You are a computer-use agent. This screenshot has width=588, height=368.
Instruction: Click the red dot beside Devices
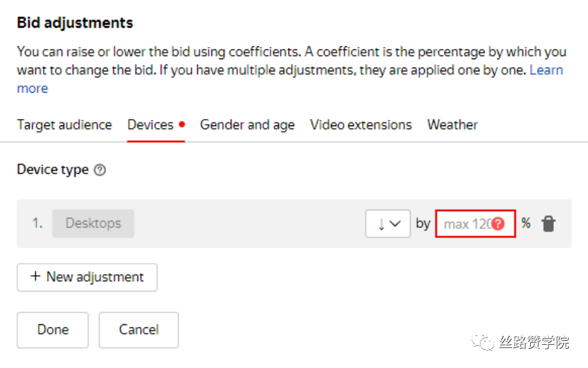pos(182,124)
